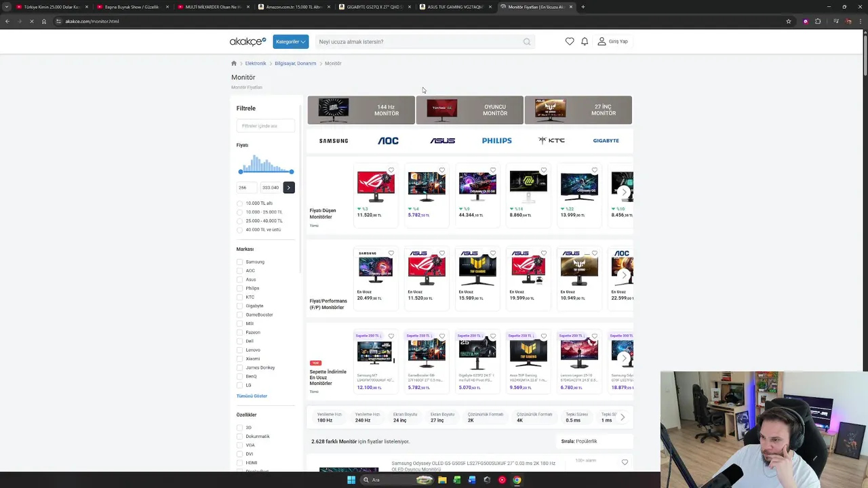Select the 10.000 TL altı price option

tap(239, 203)
